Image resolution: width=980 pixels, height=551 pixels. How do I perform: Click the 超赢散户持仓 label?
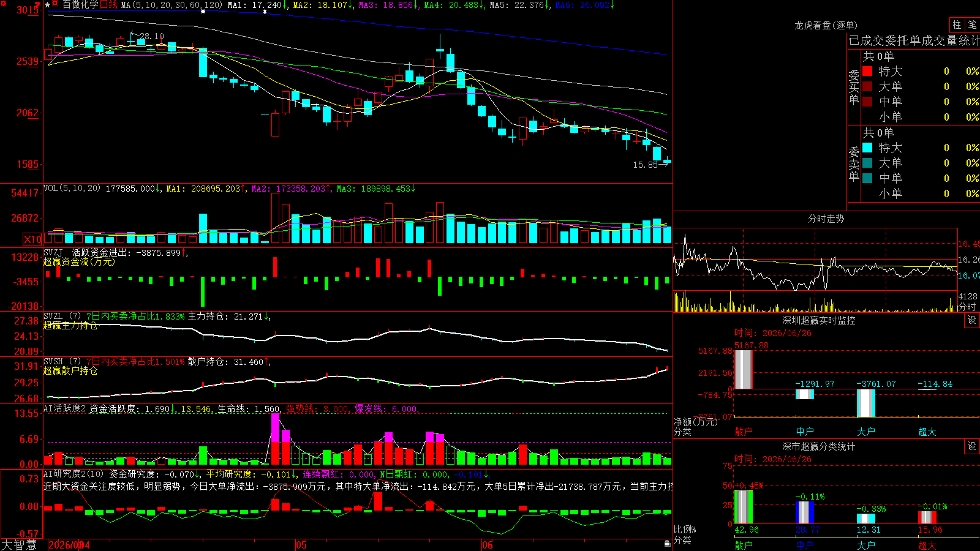point(70,370)
